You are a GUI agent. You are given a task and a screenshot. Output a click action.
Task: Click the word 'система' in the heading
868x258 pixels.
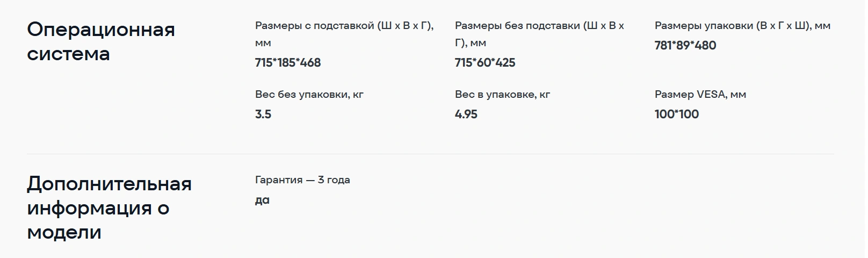(68, 54)
